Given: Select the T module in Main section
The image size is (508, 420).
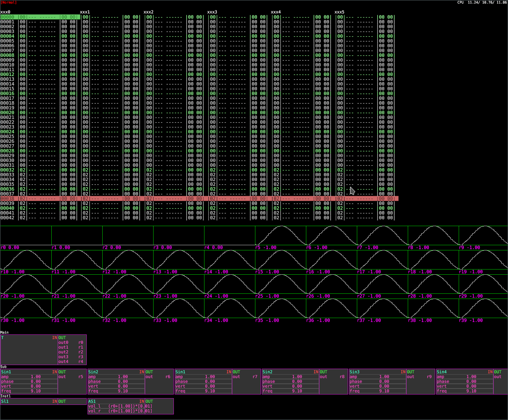Looking at the screenshot, I should (x=3, y=337).
